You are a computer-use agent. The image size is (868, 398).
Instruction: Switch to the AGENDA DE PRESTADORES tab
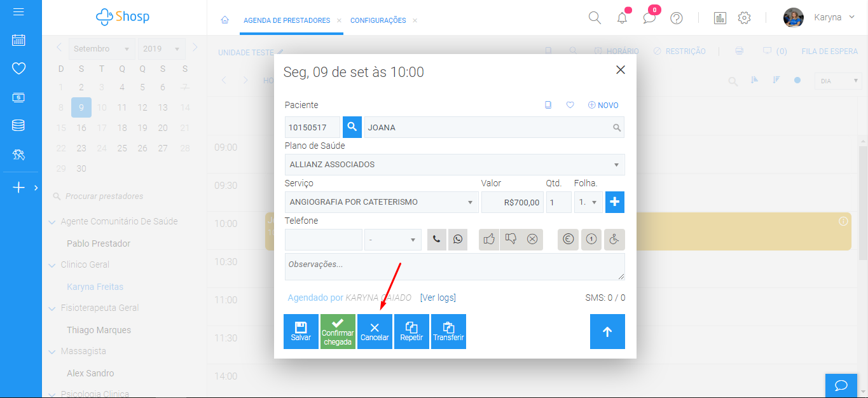point(287,20)
